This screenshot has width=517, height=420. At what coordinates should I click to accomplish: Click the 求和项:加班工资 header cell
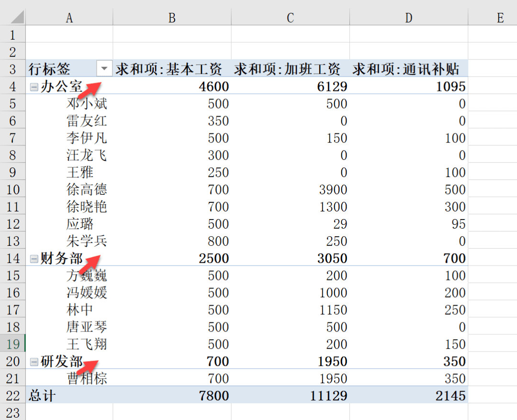tap(291, 68)
